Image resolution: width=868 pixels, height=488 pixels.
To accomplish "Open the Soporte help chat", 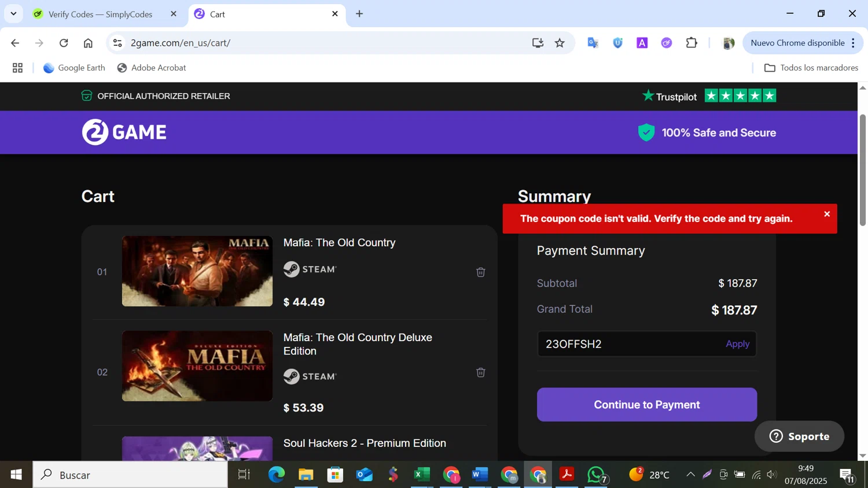I will tap(799, 437).
